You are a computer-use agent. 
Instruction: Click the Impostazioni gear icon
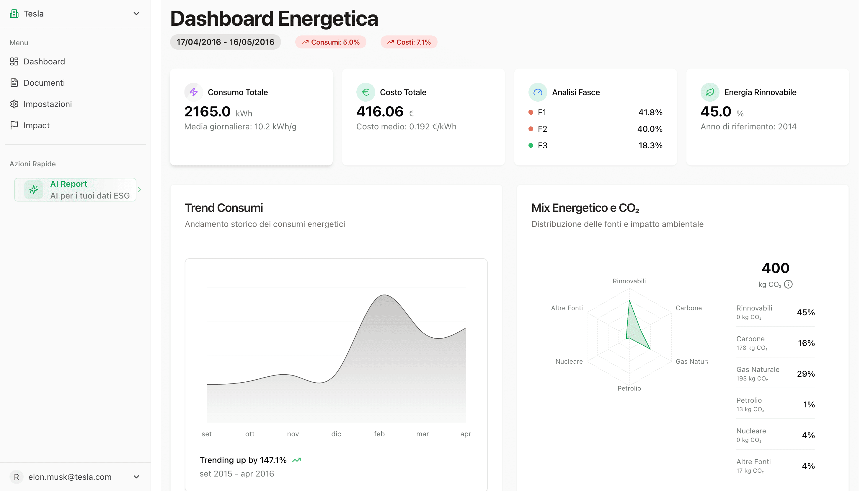[x=14, y=104]
